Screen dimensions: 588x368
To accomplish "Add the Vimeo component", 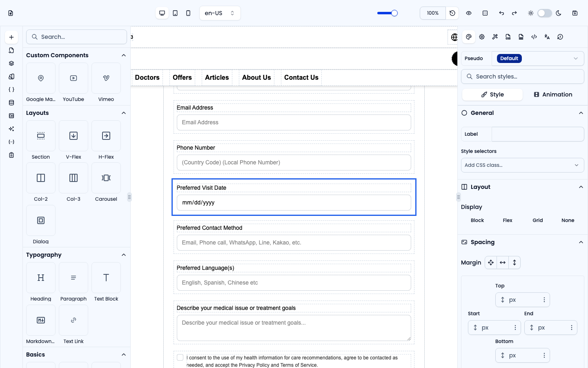I will pyautogui.click(x=106, y=82).
